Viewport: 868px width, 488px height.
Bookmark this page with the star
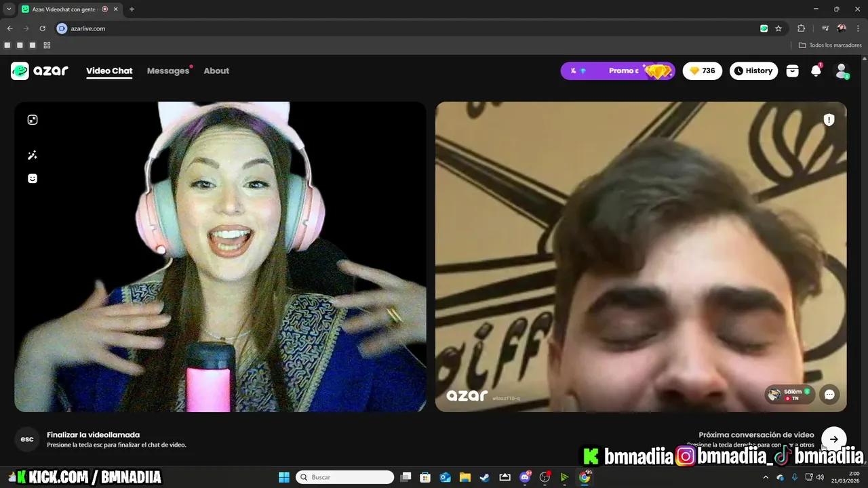coord(778,28)
